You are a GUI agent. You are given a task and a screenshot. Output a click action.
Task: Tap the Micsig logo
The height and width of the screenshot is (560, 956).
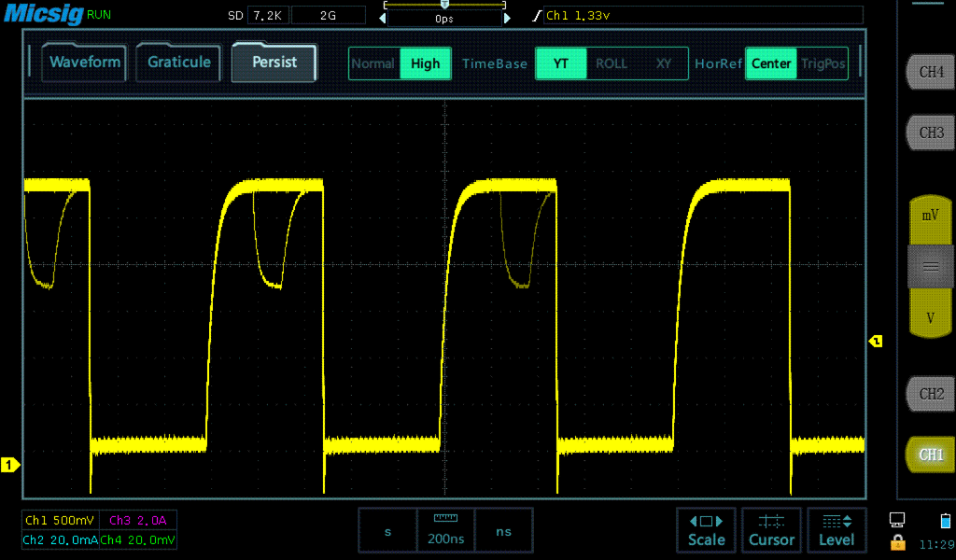pos(43,13)
